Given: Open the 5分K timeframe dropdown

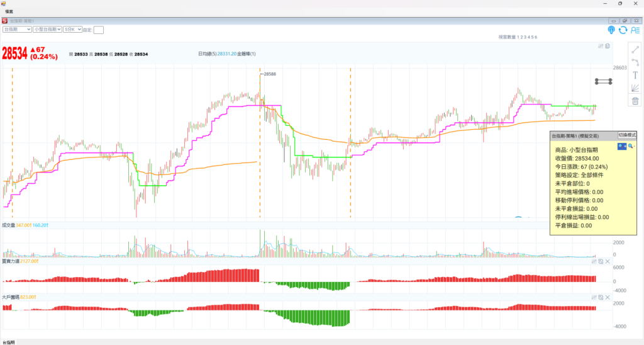Looking at the screenshot, I should click(67, 29).
